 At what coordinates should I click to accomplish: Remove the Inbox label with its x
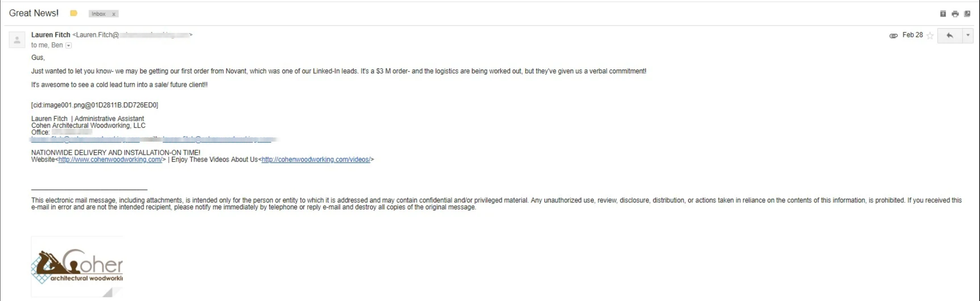(113, 14)
